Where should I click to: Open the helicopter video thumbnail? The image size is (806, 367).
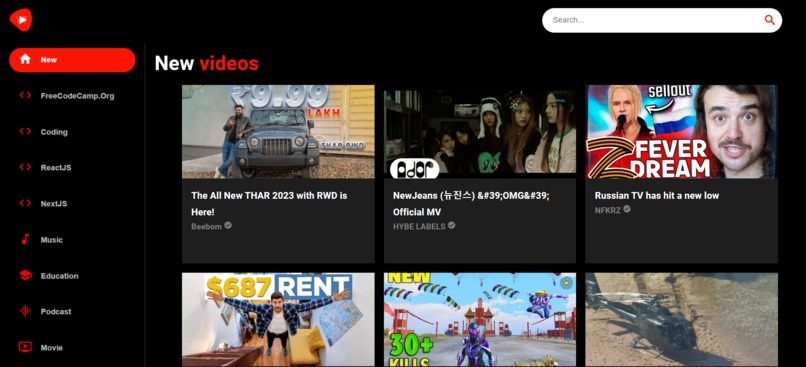[x=681, y=319]
